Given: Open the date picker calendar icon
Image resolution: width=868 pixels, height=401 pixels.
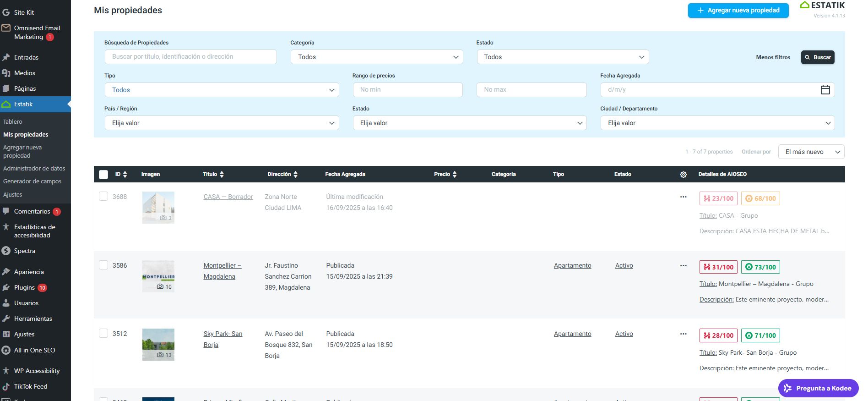Looking at the screenshot, I should (x=825, y=90).
